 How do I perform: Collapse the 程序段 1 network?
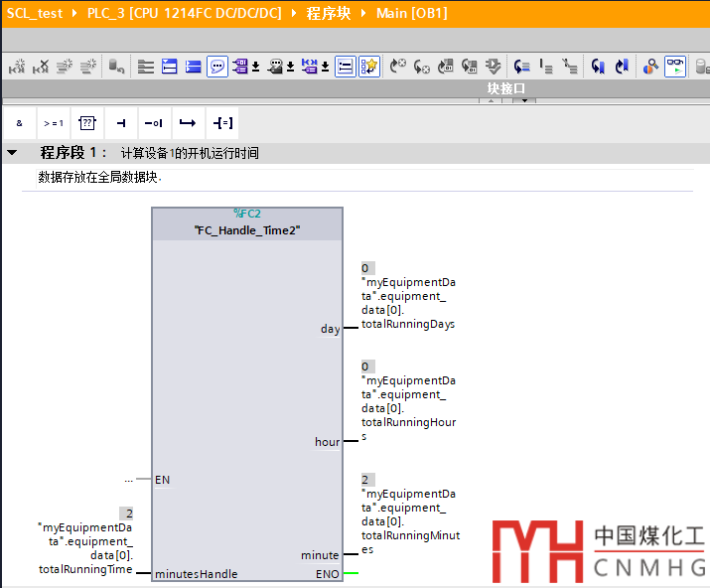12,153
